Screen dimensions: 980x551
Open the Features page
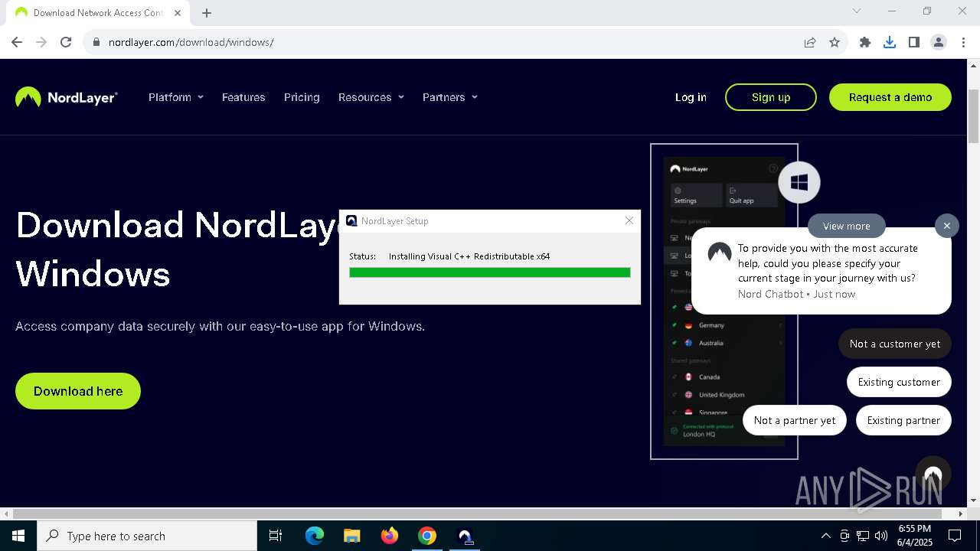coord(243,97)
